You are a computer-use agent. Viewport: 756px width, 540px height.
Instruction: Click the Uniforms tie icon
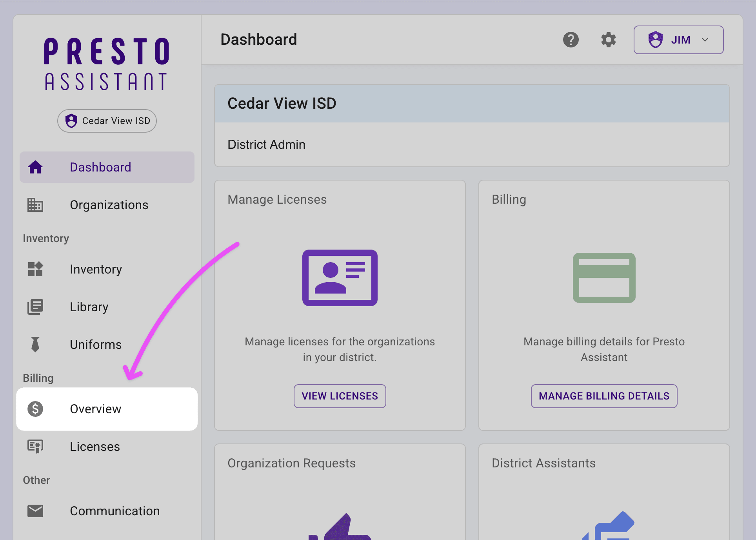[35, 345]
